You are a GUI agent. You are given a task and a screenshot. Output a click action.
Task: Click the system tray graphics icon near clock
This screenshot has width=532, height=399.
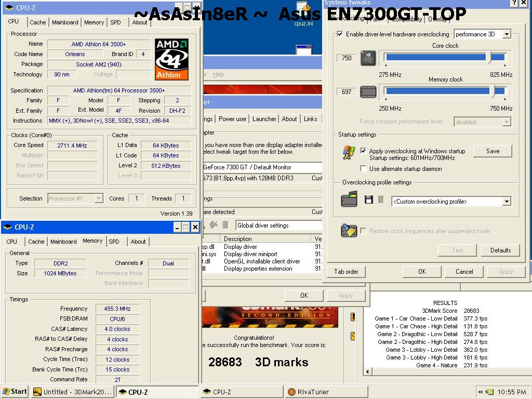click(489, 392)
